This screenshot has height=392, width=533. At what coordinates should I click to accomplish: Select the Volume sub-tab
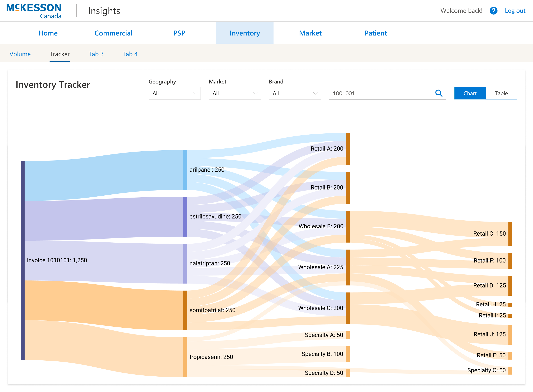click(20, 54)
